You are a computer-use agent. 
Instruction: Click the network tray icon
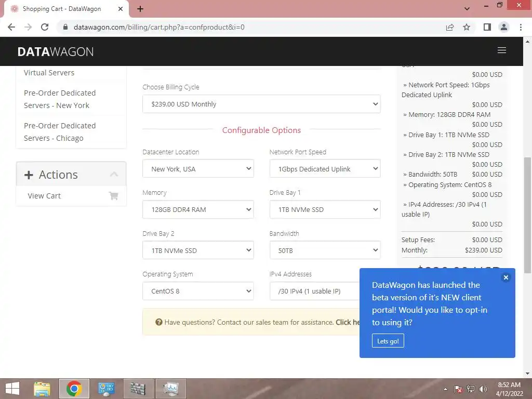coord(471,389)
